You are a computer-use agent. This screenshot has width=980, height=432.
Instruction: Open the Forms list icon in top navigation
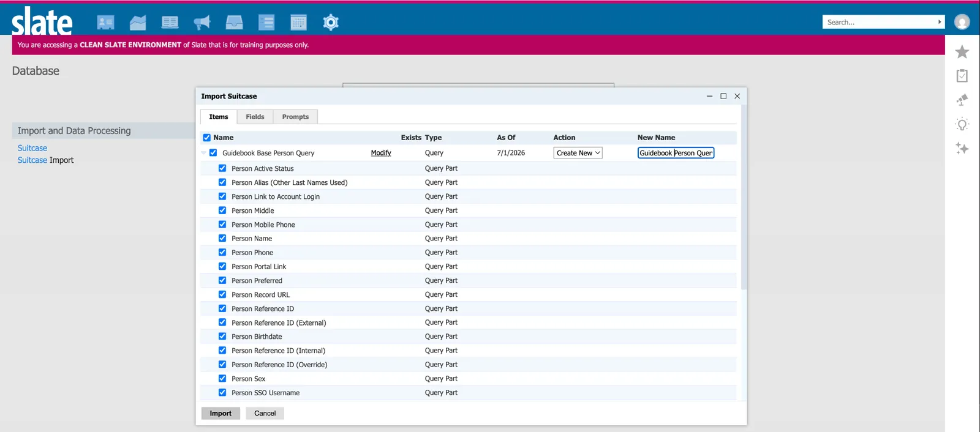266,23
